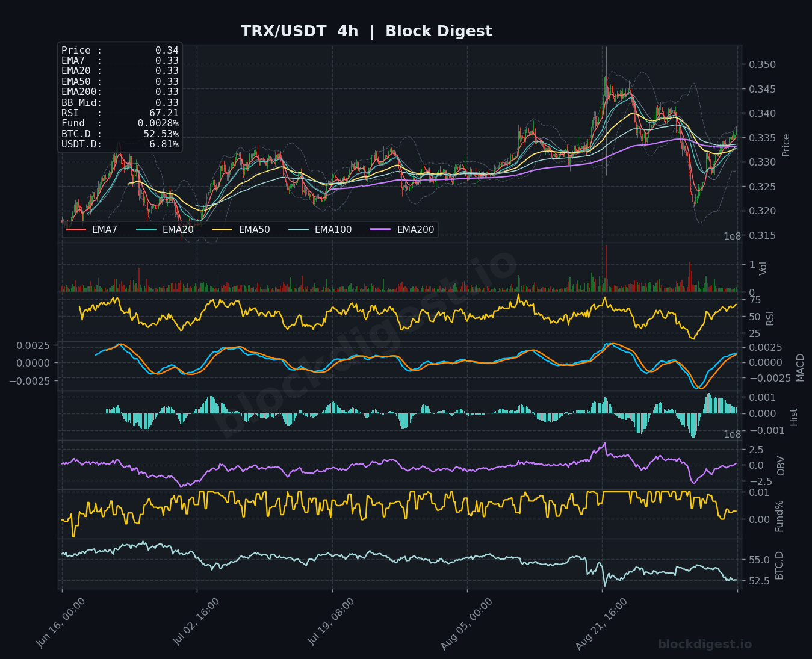The height and width of the screenshot is (659, 812).
Task: Select the Price value in info box
Action: coord(167,51)
